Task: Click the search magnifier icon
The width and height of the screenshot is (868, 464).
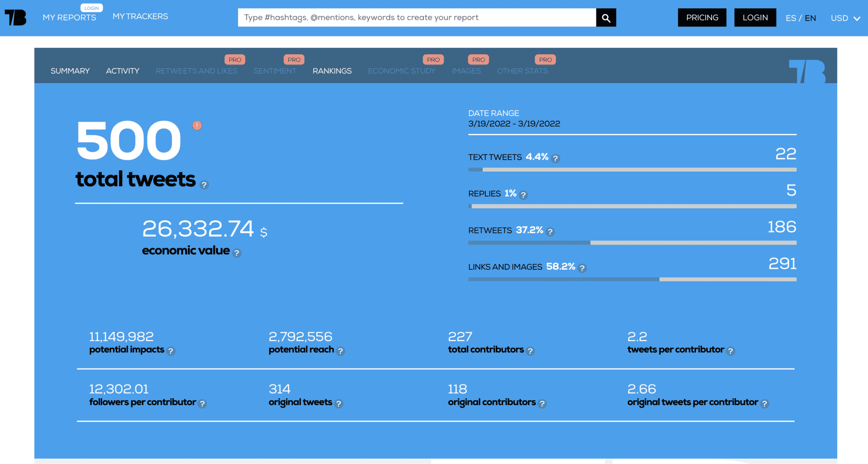Action: click(x=606, y=17)
